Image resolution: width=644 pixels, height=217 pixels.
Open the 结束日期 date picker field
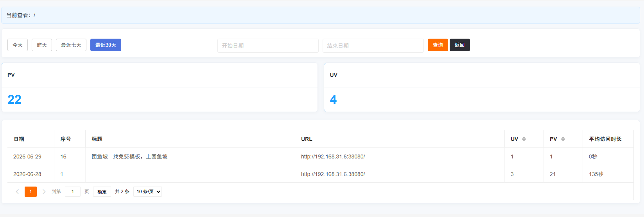(373, 46)
